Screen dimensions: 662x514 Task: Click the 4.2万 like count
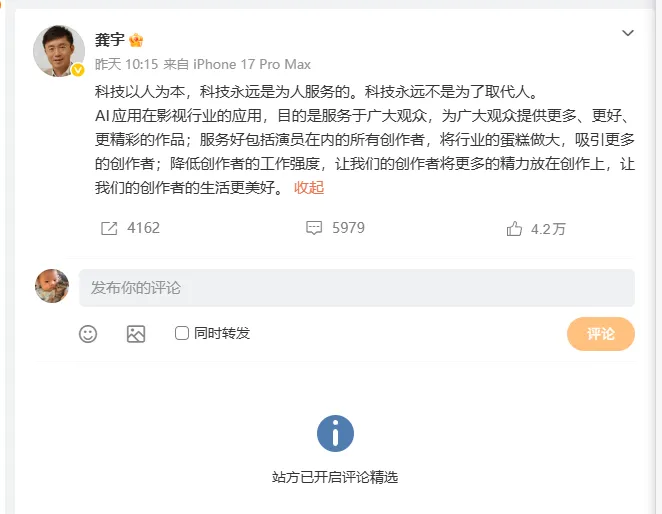click(548, 229)
